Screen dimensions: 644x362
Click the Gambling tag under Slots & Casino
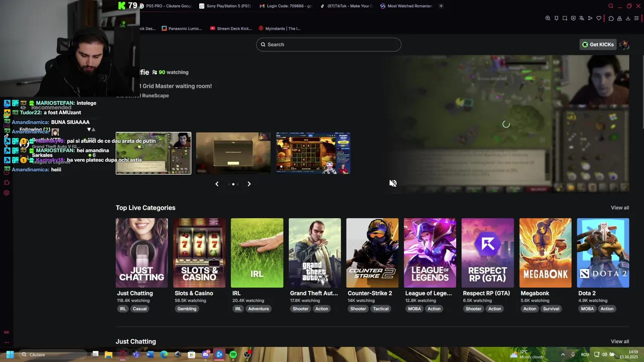(187, 309)
